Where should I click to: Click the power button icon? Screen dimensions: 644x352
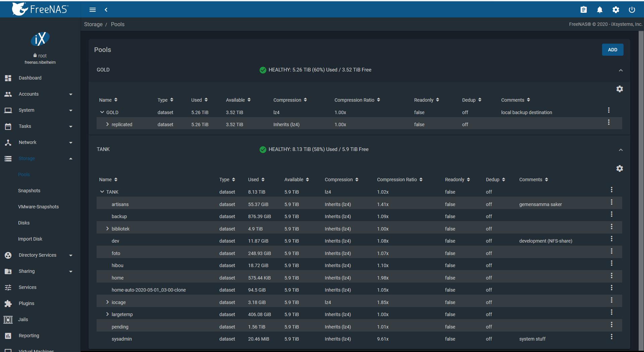click(x=632, y=10)
